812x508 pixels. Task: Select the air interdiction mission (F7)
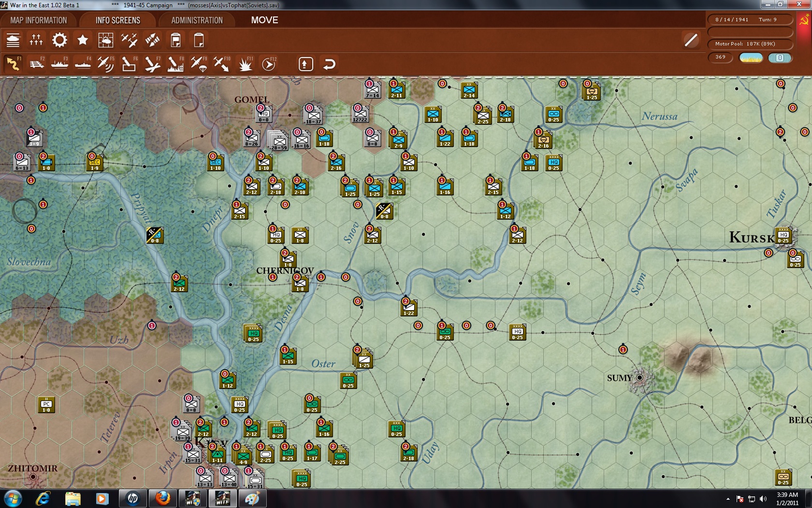pos(152,63)
